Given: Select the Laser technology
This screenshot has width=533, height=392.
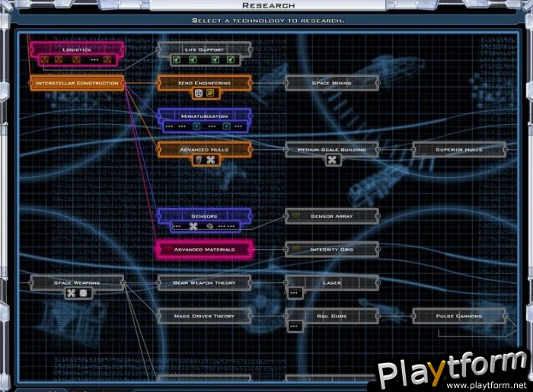Looking at the screenshot, I should click(x=332, y=282).
